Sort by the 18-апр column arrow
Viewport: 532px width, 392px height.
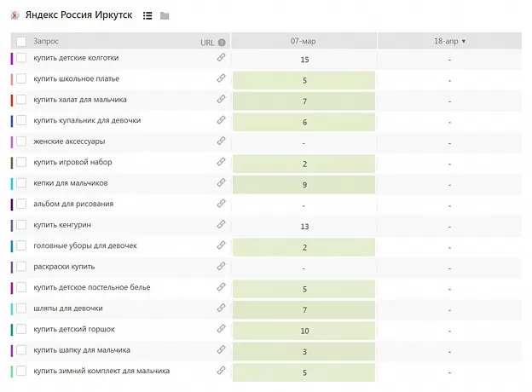coord(464,41)
